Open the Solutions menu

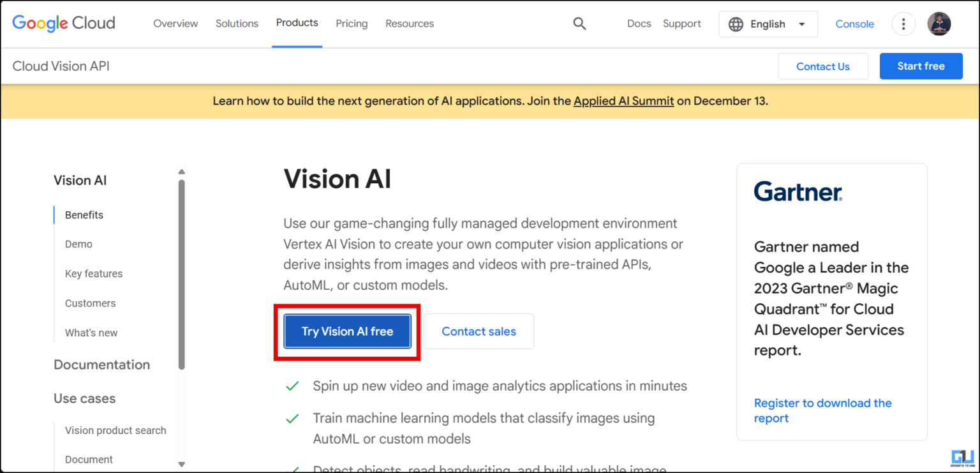237,24
